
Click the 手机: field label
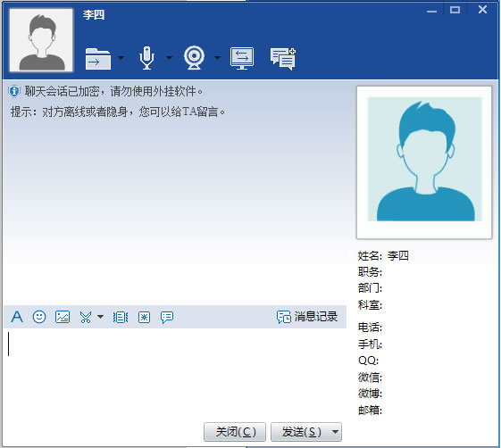pyautogui.click(x=370, y=344)
